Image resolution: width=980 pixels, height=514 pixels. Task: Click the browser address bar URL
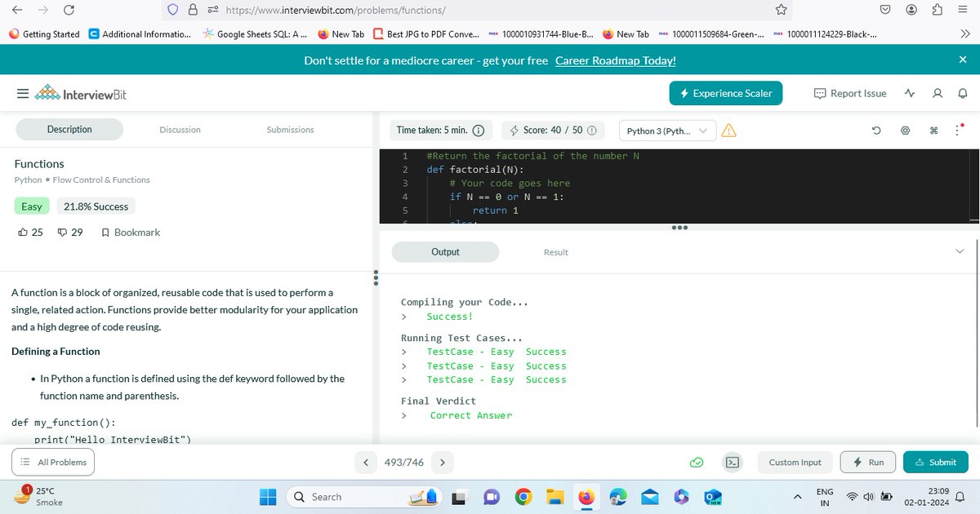tap(336, 11)
